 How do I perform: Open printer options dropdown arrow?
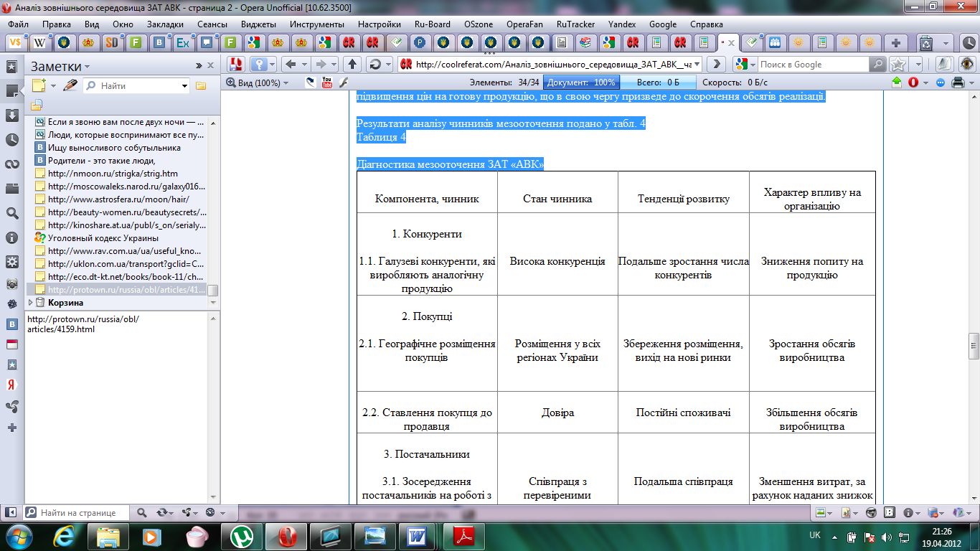[970, 83]
